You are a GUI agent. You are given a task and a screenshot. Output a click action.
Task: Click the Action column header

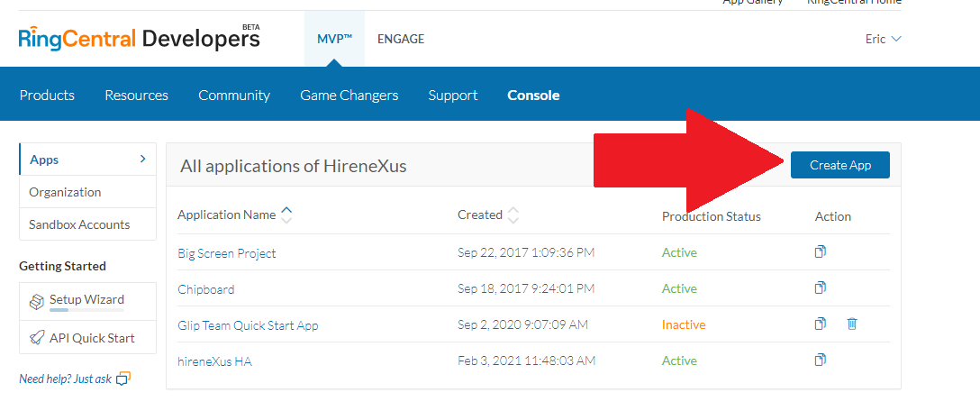point(833,216)
